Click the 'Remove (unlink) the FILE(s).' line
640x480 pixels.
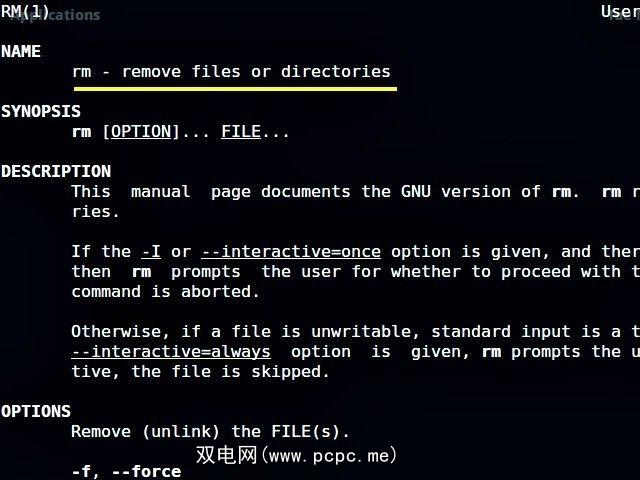(x=211, y=431)
